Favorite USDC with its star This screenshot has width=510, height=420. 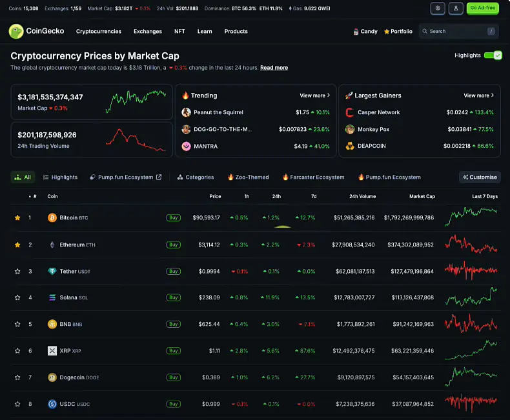[x=17, y=404]
